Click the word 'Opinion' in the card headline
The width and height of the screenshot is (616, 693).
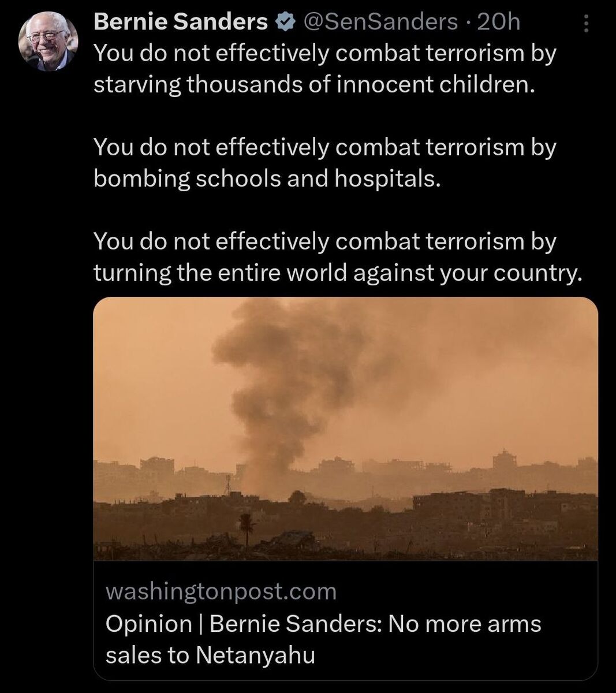pos(148,624)
